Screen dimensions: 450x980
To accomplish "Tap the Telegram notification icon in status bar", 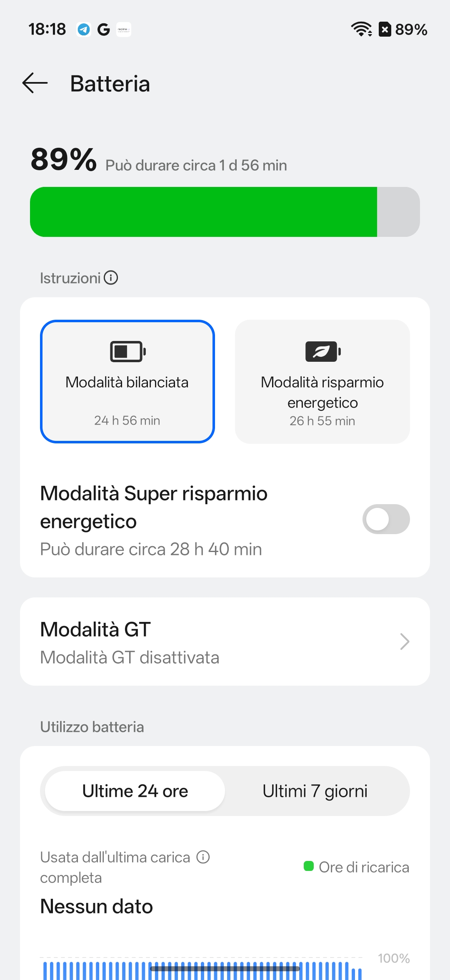I will click(x=84, y=30).
